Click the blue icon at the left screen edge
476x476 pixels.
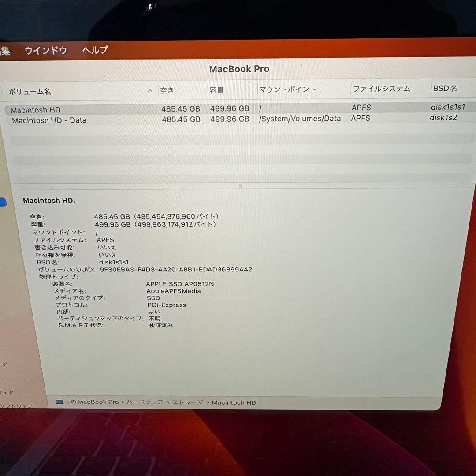(x=3, y=202)
